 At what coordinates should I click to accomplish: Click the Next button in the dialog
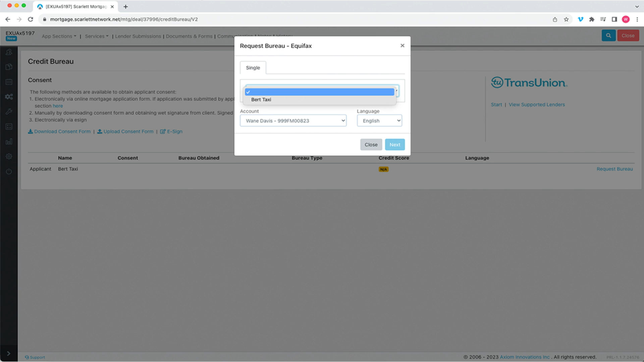(x=395, y=145)
